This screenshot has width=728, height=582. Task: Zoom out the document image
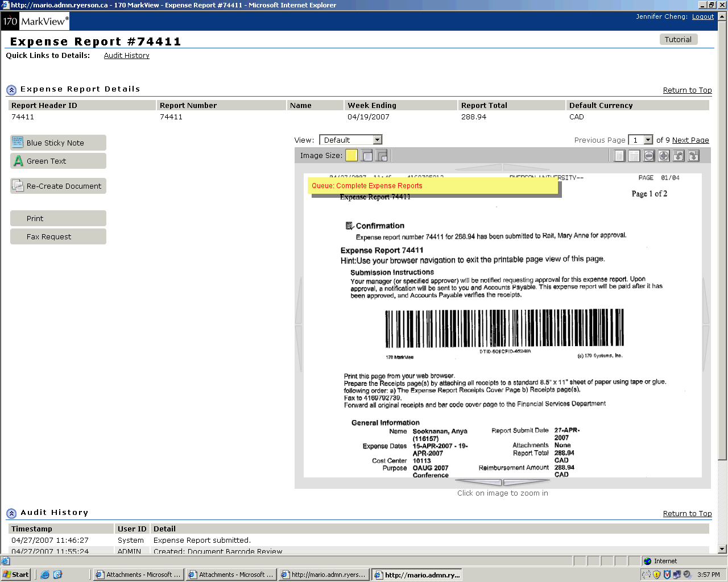tap(649, 156)
